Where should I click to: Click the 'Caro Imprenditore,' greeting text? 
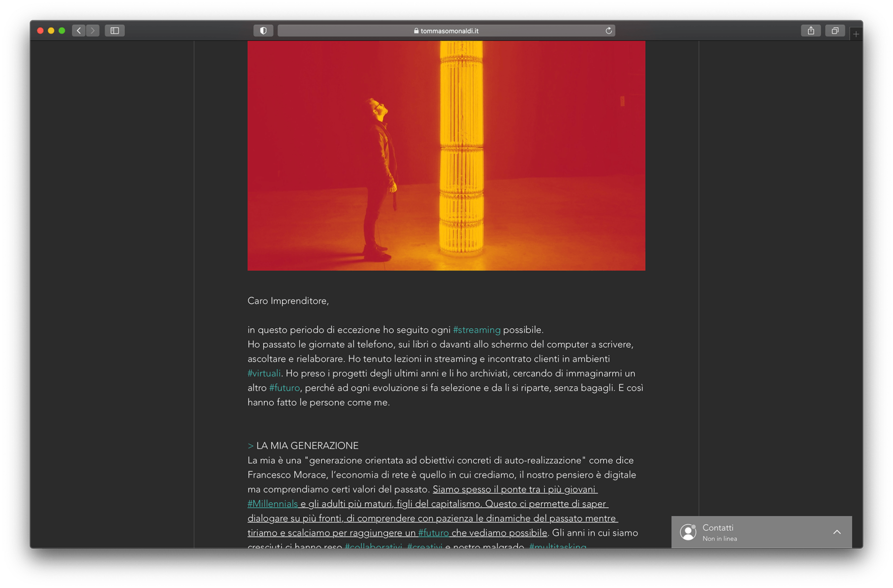(288, 301)
